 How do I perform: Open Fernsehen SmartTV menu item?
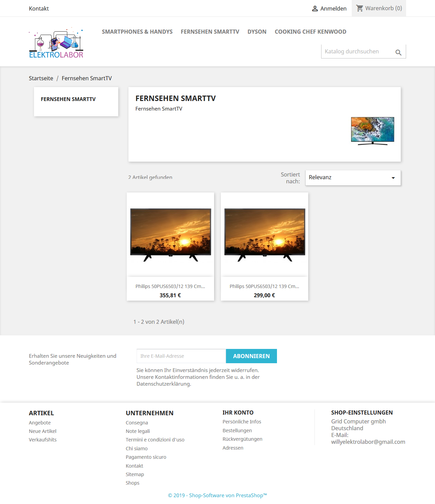(210, 32)
